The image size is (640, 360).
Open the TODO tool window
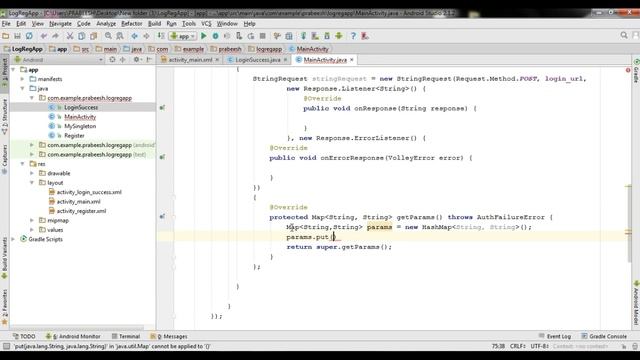(24, 336)
